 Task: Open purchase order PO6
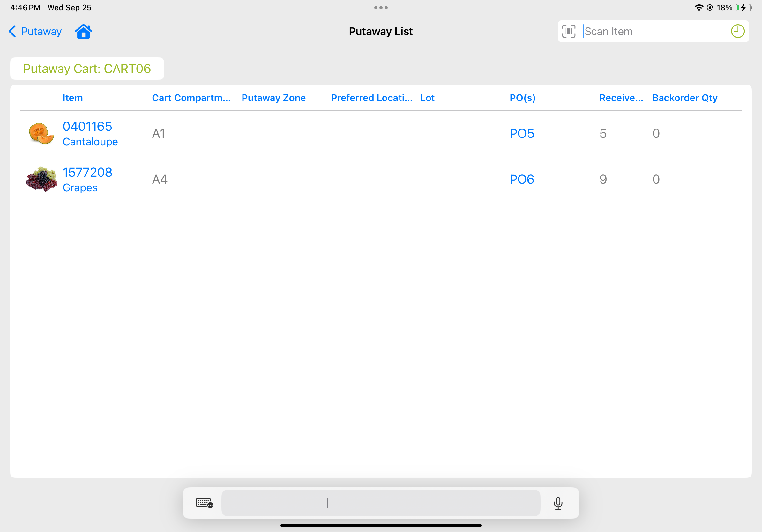pyautogui.click(x=522, y=180)
